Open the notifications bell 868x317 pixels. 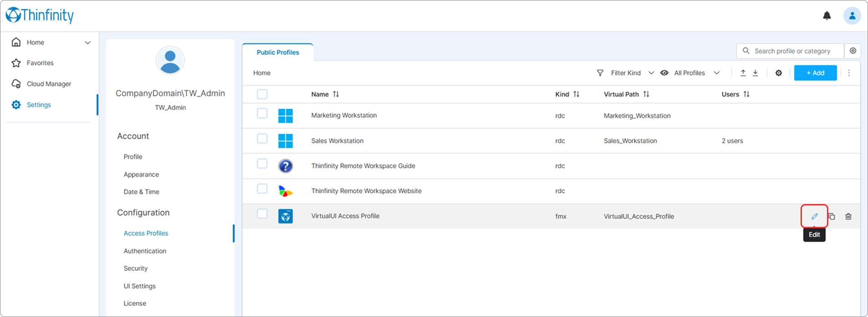(x=827, y=16)
